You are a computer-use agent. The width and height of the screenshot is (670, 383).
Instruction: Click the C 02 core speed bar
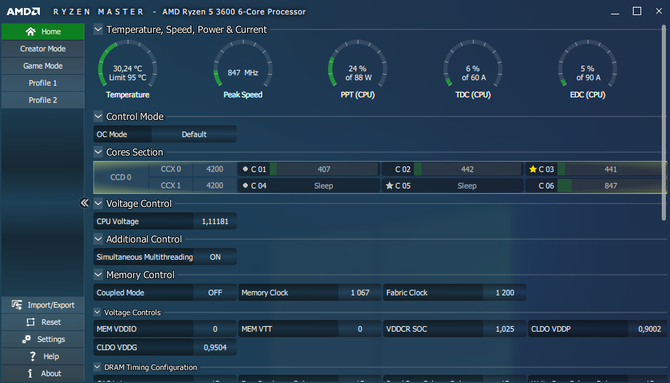467,169
